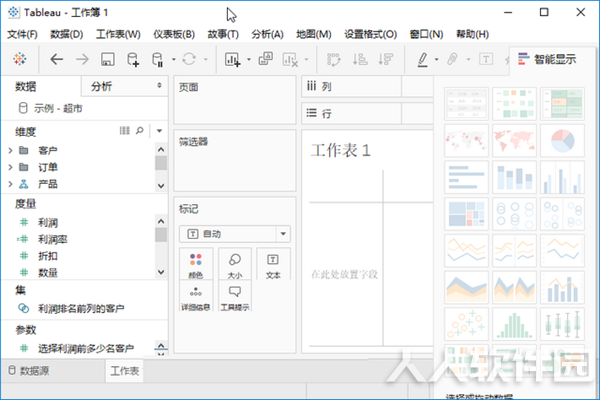Expand the 订单 folder
Screen dimensions: 600x400
(x=11, y=167)
